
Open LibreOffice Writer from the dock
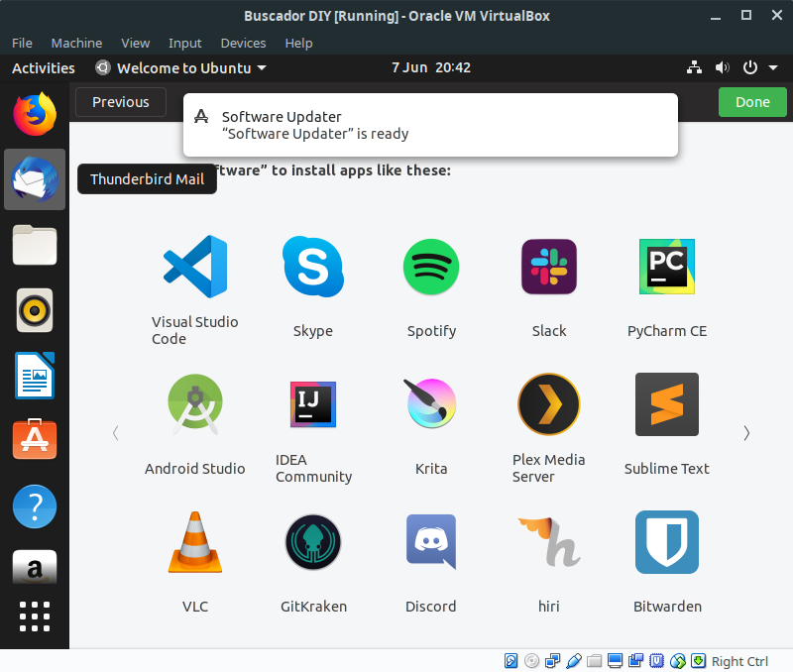pyautogui.click(x=35, y=376)
